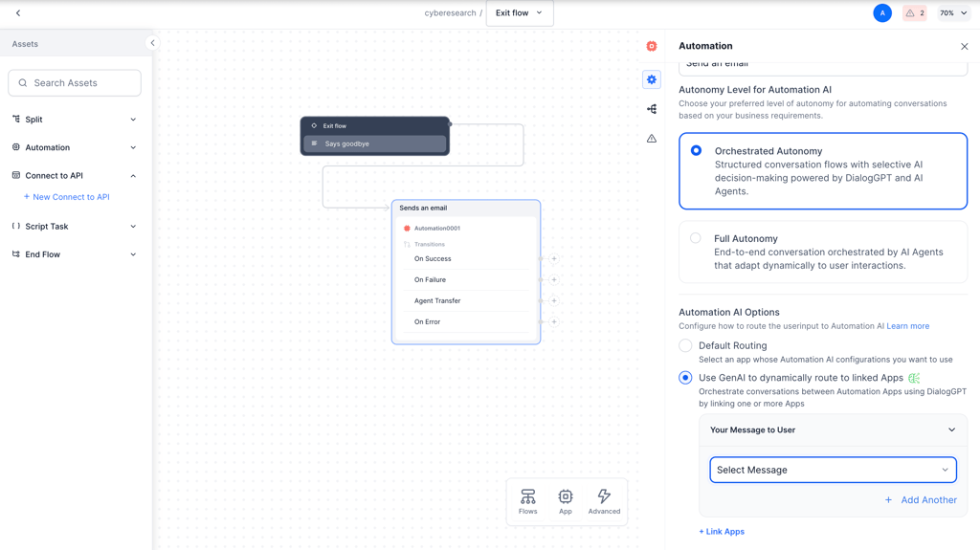Show the two warnings badge
The image size is (980, 550).
pos(914,13)
